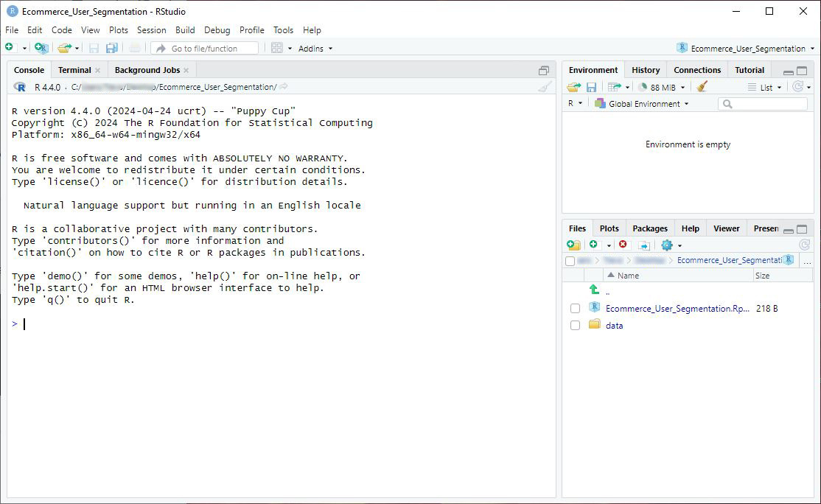Screen dimensions: 821x504
Task: Switch to the Packages tab
Action: click(650, 228)
